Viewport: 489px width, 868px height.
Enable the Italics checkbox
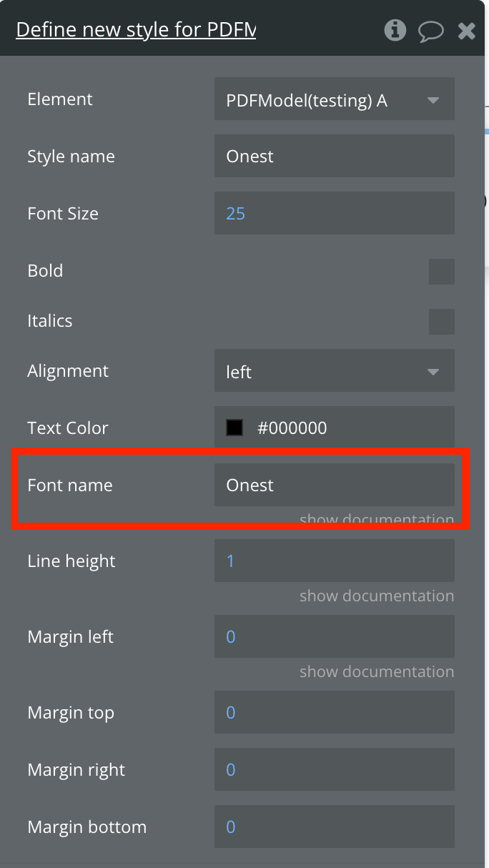[x=442, y=322]
